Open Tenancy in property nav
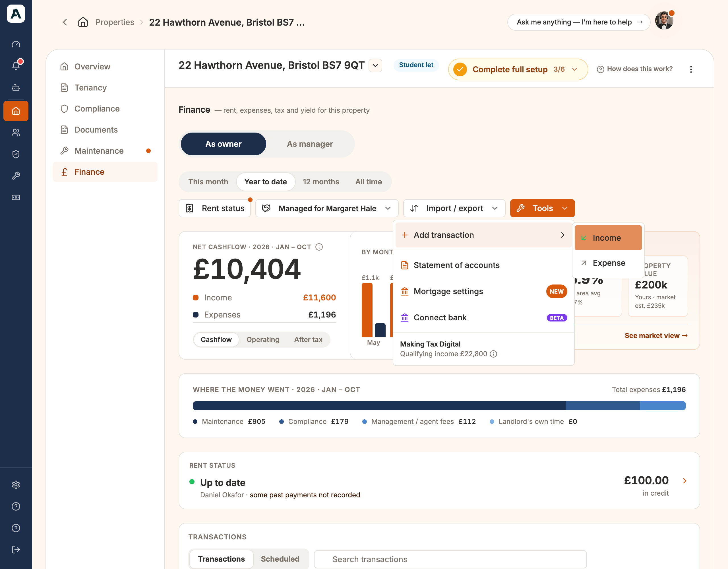Viewport: 728px width, 569px height. tap(105, 87)
